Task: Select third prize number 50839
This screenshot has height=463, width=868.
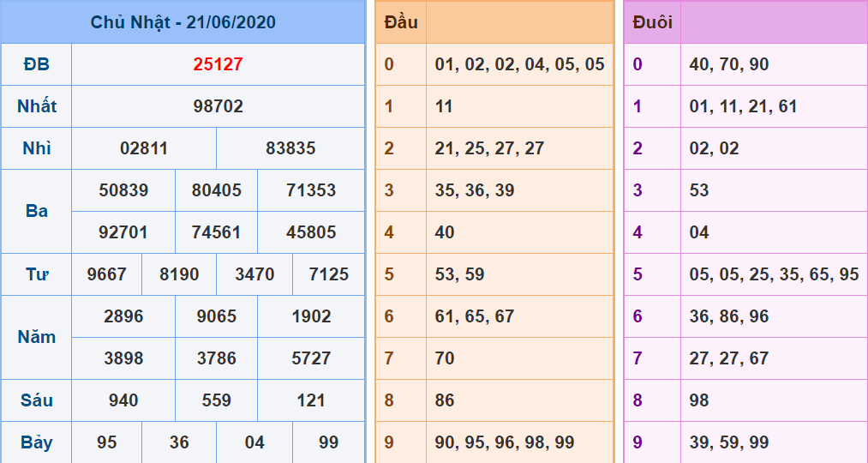Action: [x=123, y=190]
